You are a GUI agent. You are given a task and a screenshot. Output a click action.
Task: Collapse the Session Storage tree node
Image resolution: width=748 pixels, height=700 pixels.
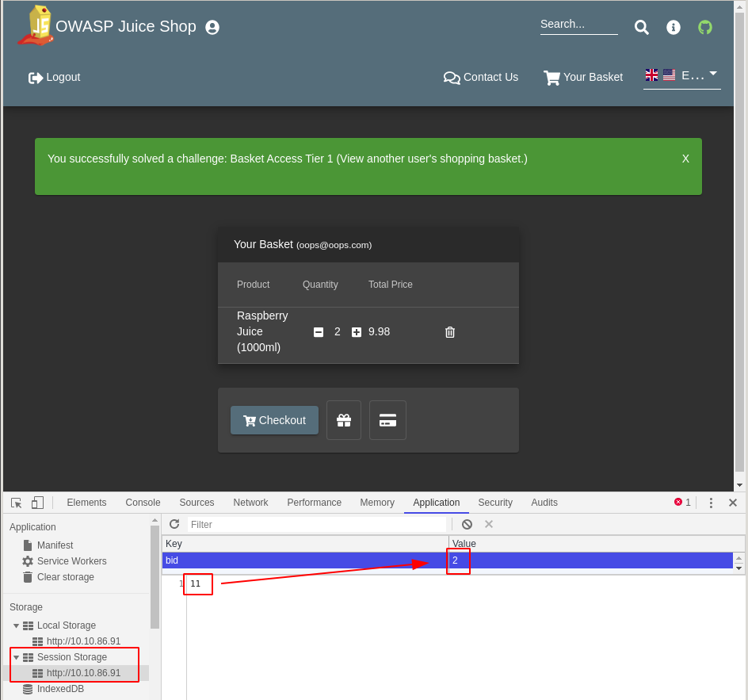point(16,657)
